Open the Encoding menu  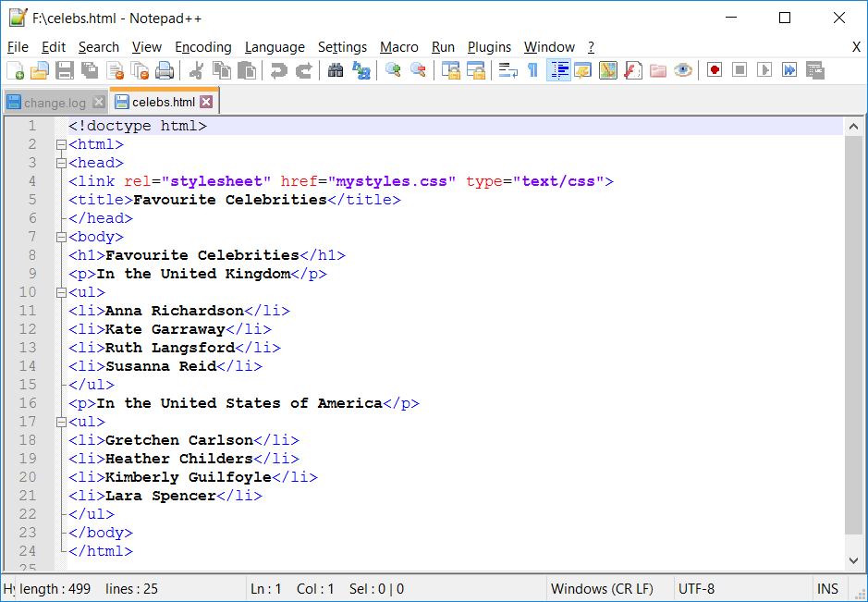point(203,47)
